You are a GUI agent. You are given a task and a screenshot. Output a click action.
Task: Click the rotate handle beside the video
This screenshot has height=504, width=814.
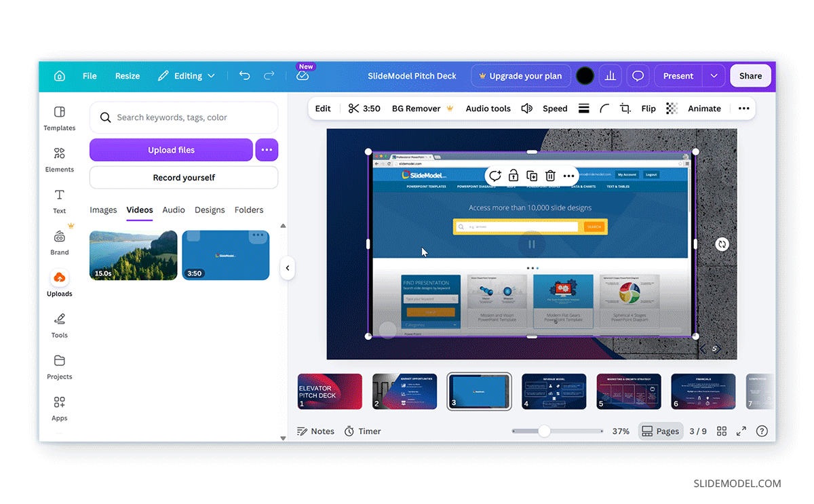(722, 244)
